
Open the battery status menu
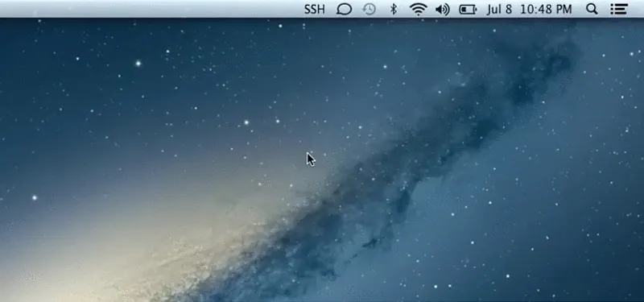[x=468, y=9]
